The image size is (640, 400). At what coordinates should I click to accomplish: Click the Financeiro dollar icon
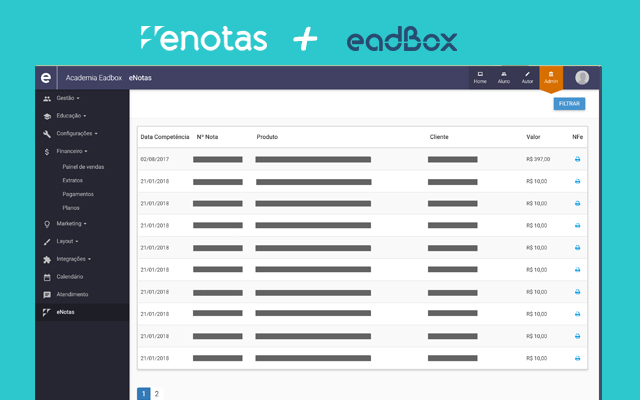point(47,152)
